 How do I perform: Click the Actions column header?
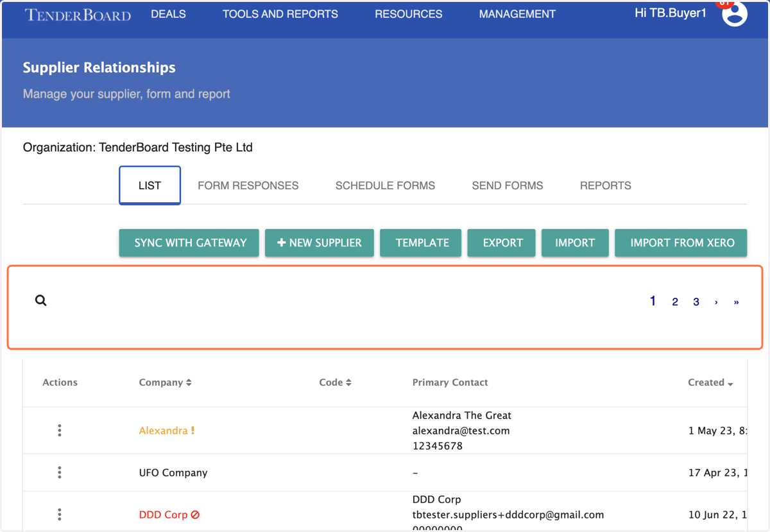click(x=60, y=382)
